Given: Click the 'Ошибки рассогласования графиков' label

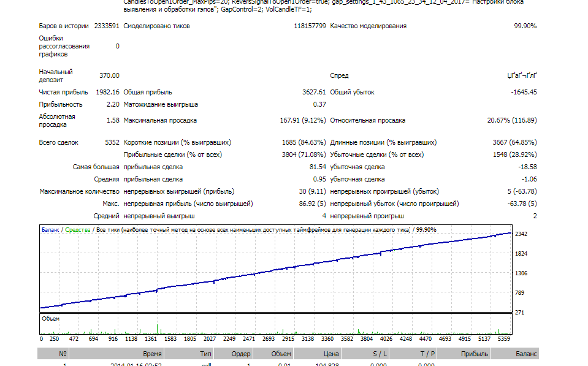Looking at the screenshot, I should [64, 46].
